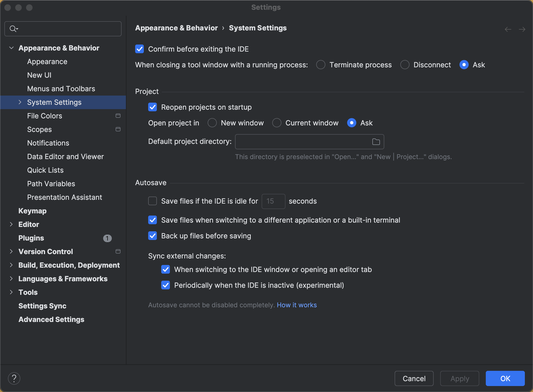Navigate back using left arrow at top right
The width and height of the screenshot is (533, 392).
point(507,29)
